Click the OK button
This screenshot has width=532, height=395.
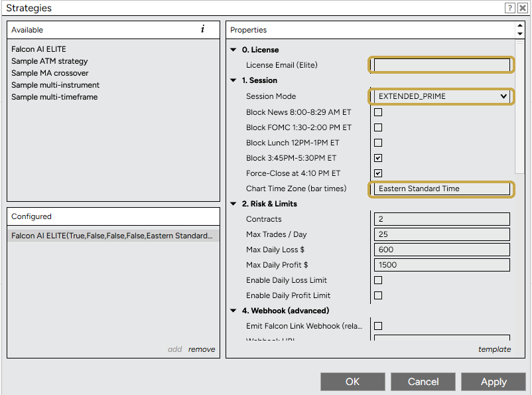[x=352, y=382]
